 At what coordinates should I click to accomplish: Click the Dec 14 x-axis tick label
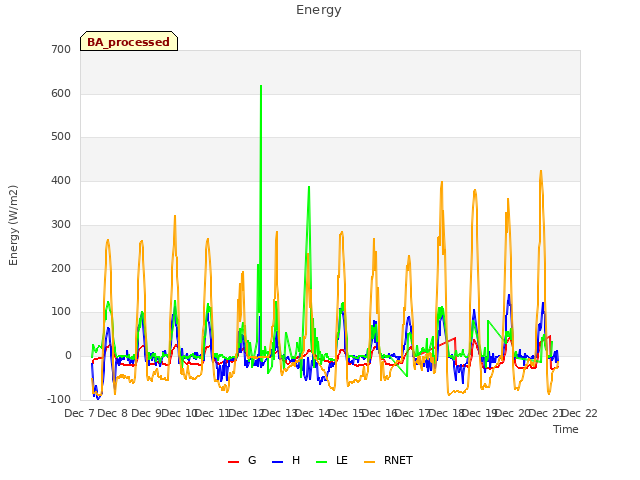[312, 413]
